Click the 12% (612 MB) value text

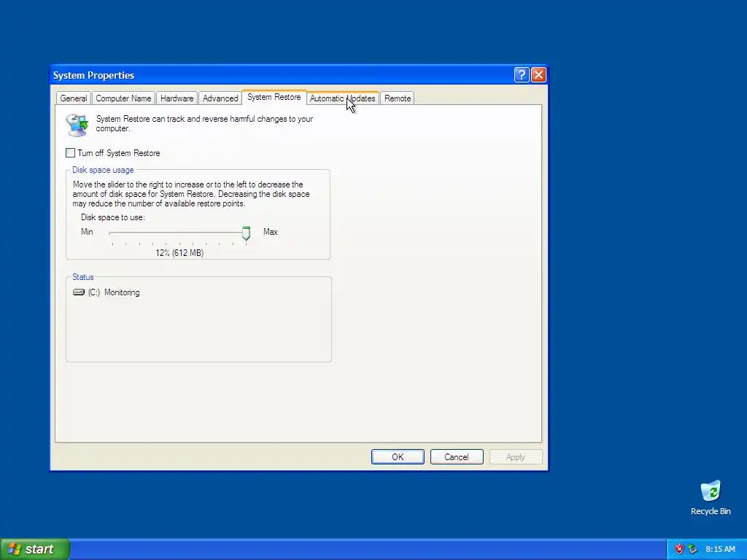[x=179, y=253]
